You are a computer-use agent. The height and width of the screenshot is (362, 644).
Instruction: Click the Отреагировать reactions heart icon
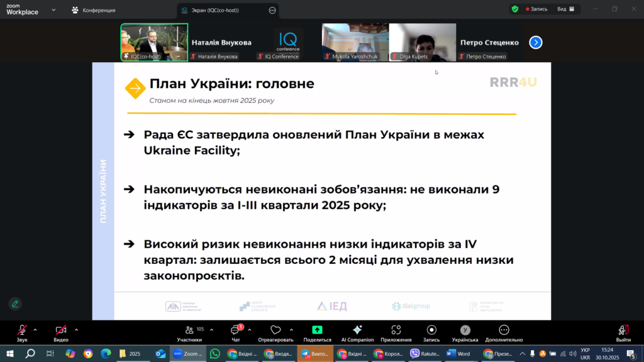pyautogui.click(x=275, y=331)
